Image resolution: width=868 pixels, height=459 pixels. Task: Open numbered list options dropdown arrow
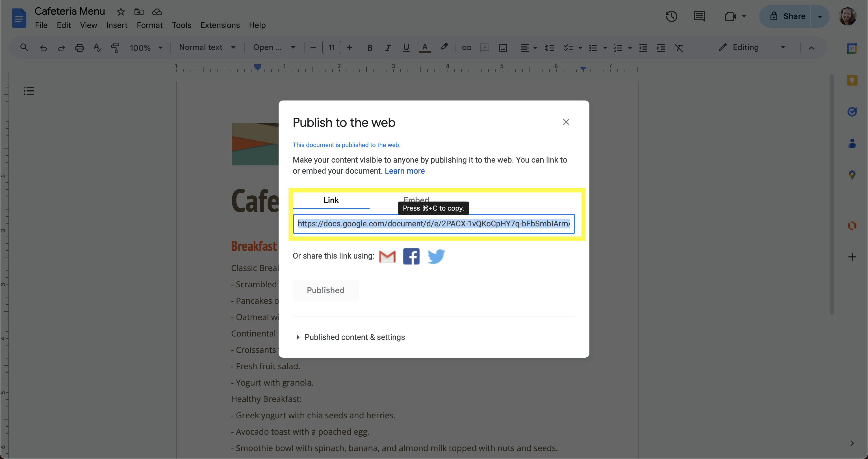(x=630, y=48)
